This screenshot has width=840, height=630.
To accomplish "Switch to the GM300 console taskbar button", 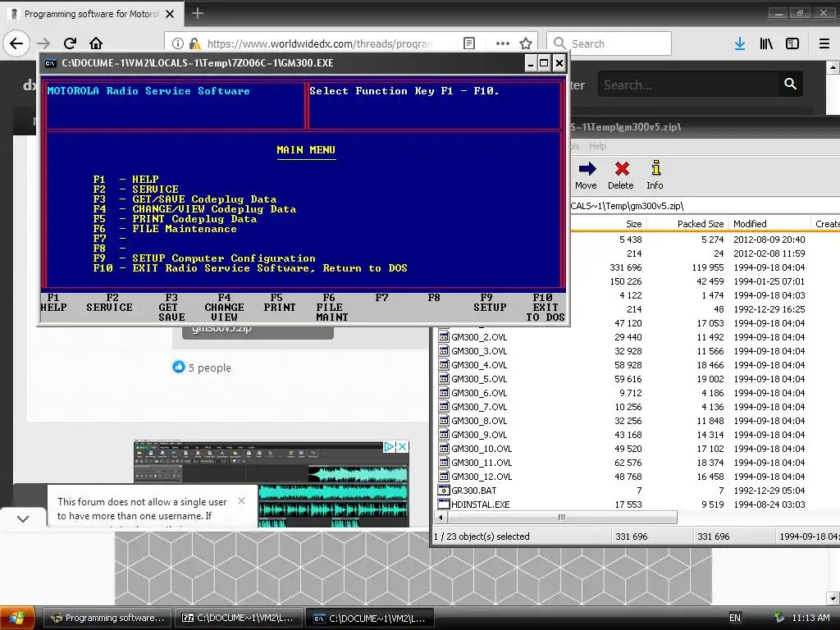I will coord(370,618).
